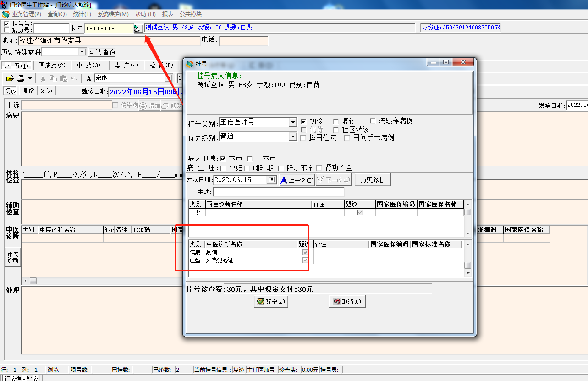The height and width of the screenshot is (381, 588).
Task: Open the 业务管理(P) menu
Action: click(27, 14)
